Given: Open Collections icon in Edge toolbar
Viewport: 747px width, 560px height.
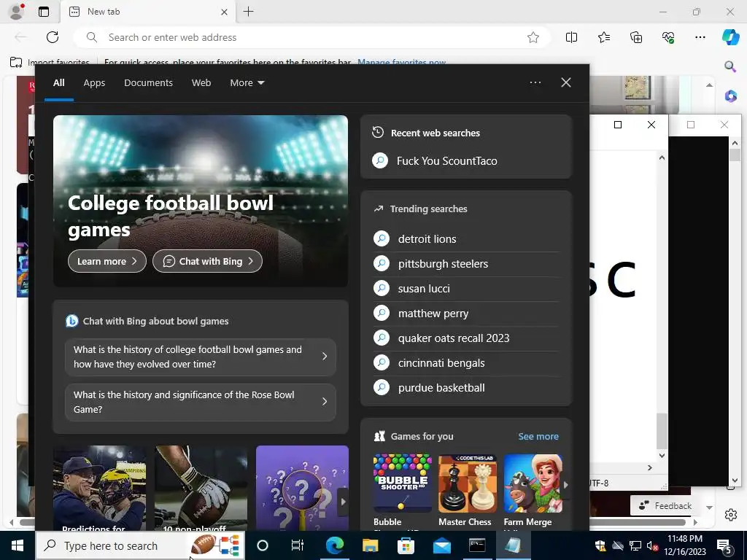Looking at the screenshot, I should click(x=636, y=37).
